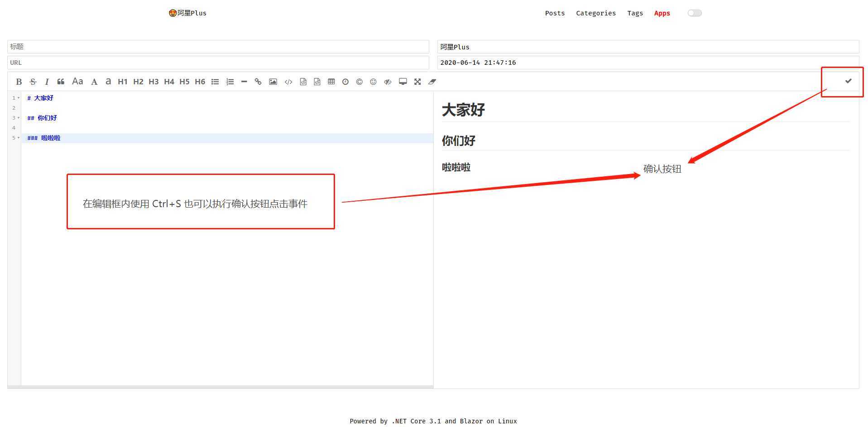Insert an image via the picture icon
868x427 pixels.
[x=273, y=82]
